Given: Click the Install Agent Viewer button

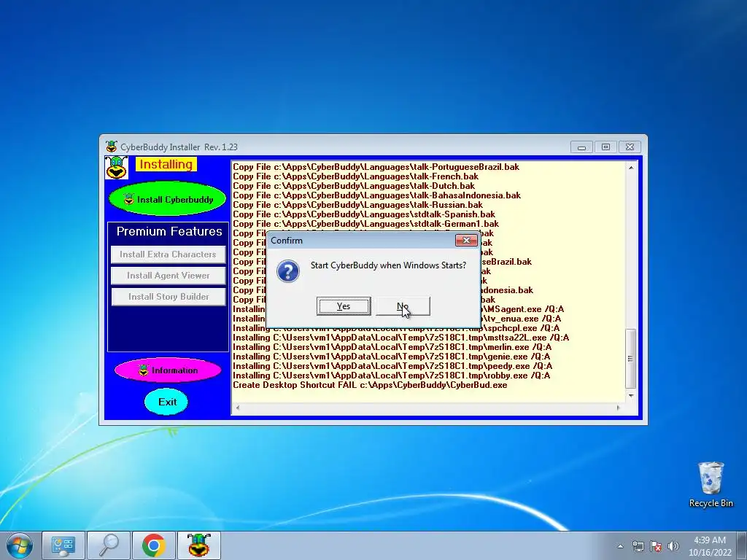Looking at the screenshot, I should point(168,276).
